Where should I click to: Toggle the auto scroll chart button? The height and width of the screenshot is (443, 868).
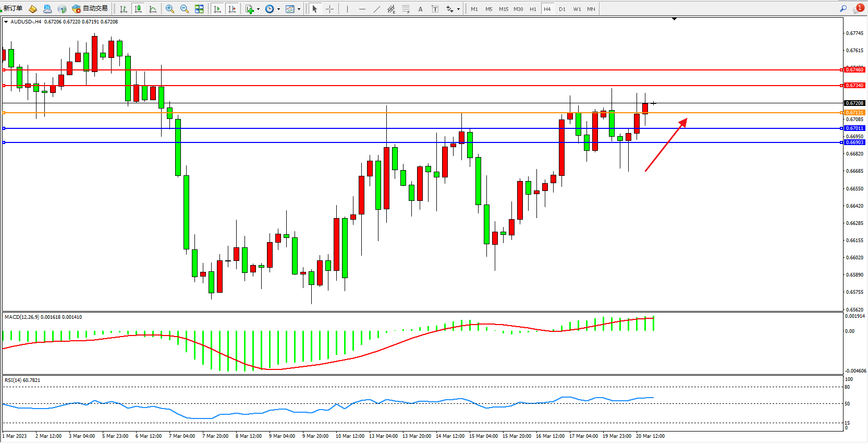(217, 9)
